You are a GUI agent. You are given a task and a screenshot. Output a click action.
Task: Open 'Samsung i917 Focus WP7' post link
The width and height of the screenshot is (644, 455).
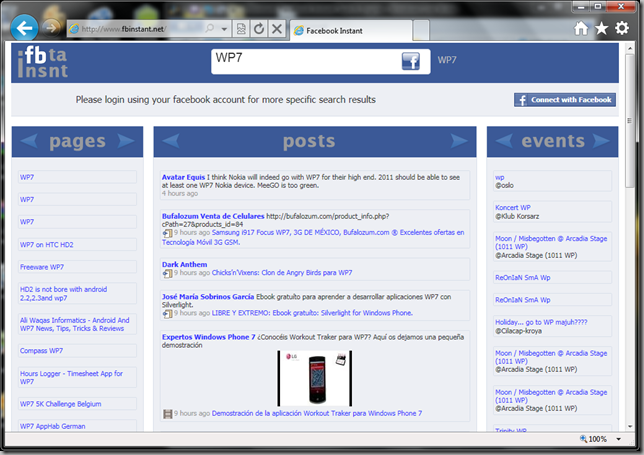(313, 237)
